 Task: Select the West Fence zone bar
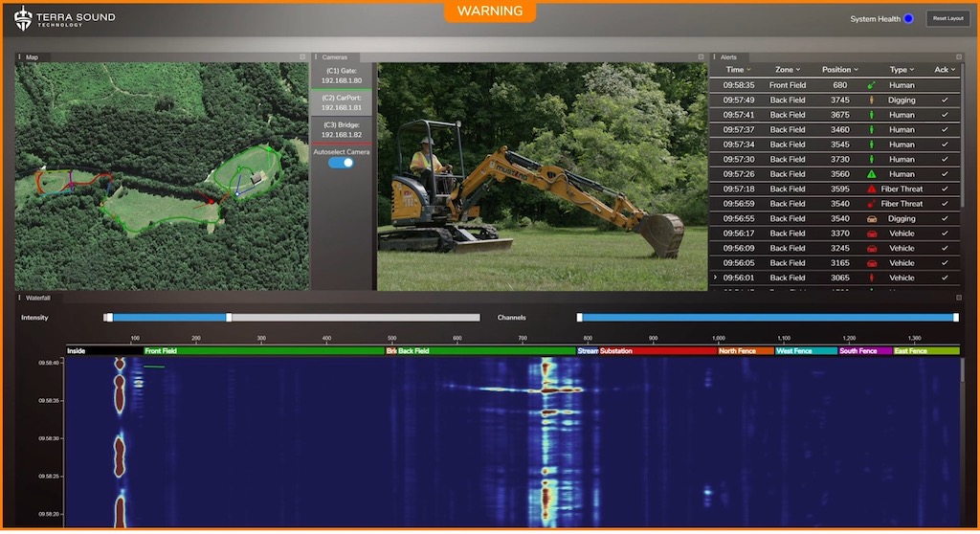(806, 351)
